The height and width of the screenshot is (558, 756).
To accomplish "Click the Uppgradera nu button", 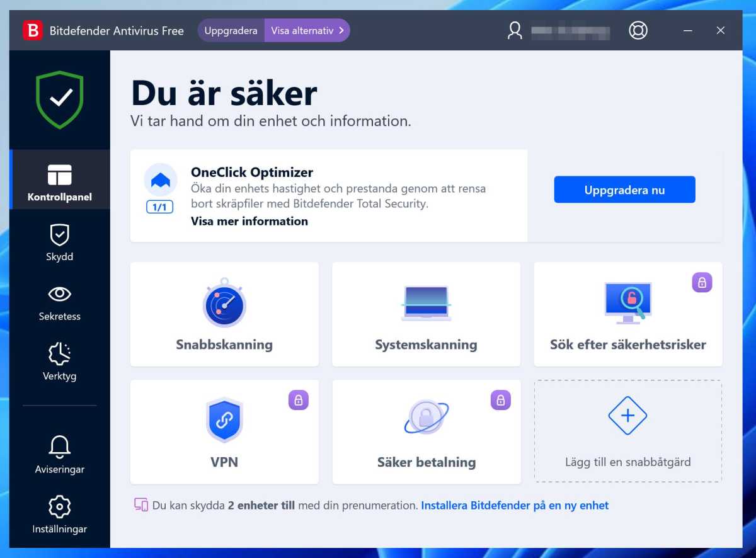I will (624, 189).
